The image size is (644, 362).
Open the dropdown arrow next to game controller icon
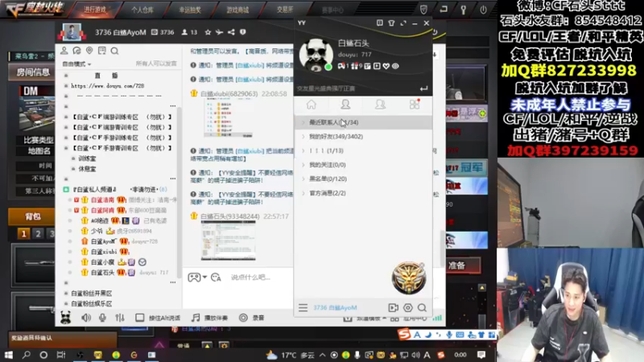(x=204, y=277)
